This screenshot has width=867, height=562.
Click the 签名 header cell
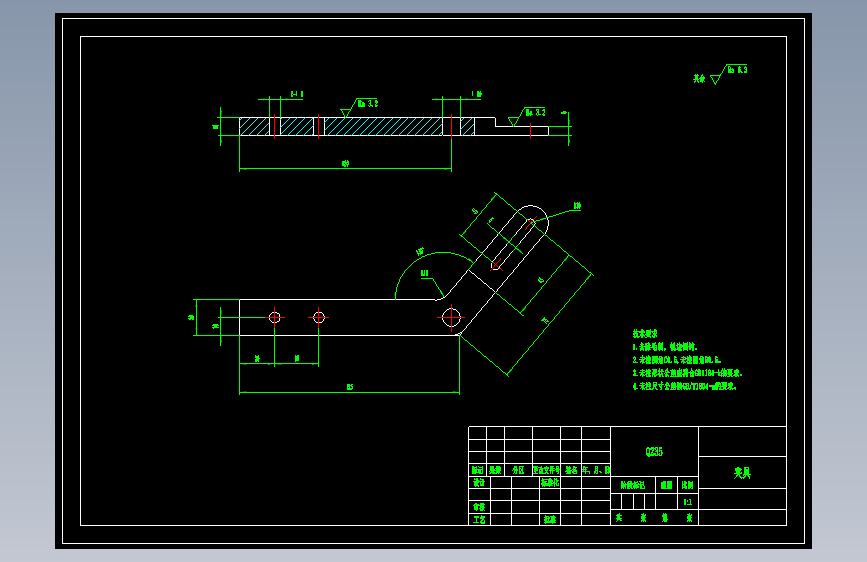tap(571, 470)
